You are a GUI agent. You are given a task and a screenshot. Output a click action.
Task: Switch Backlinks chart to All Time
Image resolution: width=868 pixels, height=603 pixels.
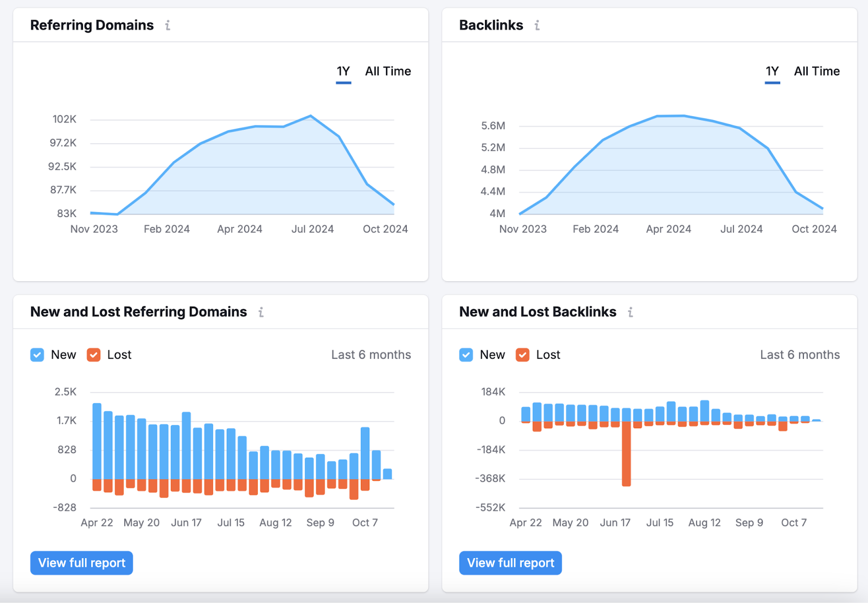point(817,71)
